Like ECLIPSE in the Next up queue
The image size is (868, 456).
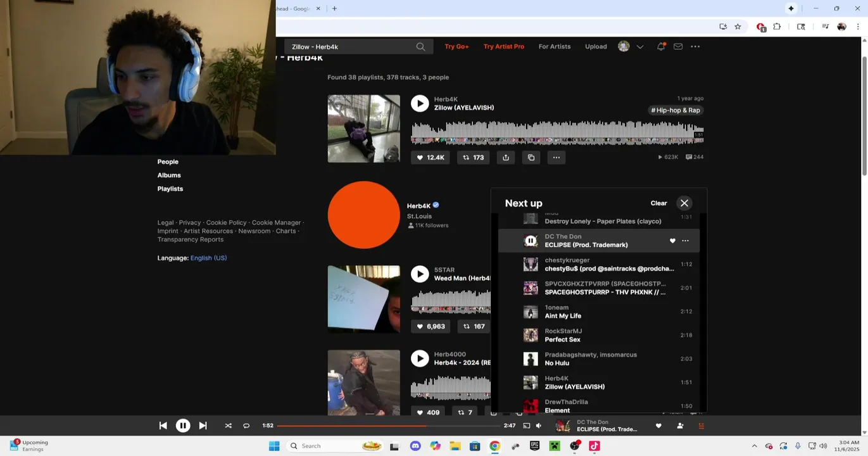[672, 241]
